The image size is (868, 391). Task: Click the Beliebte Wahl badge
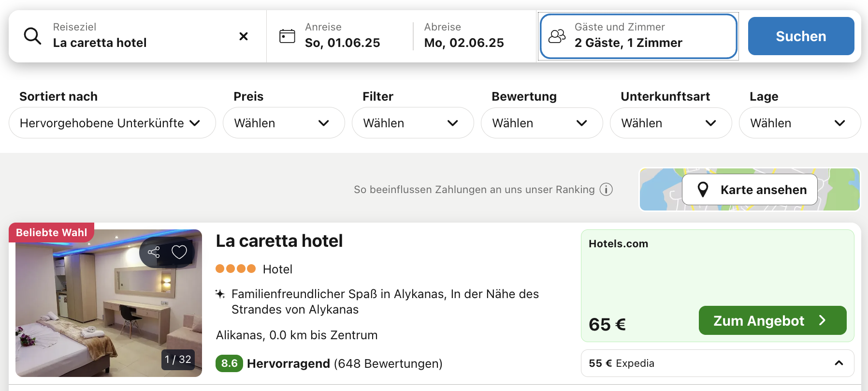51,232
